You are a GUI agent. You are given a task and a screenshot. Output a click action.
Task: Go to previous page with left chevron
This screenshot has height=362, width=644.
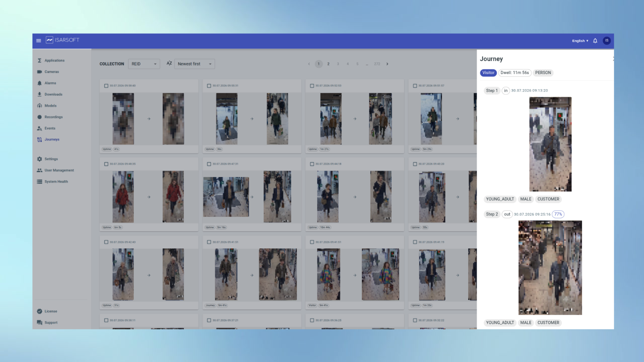coord(309,64)
